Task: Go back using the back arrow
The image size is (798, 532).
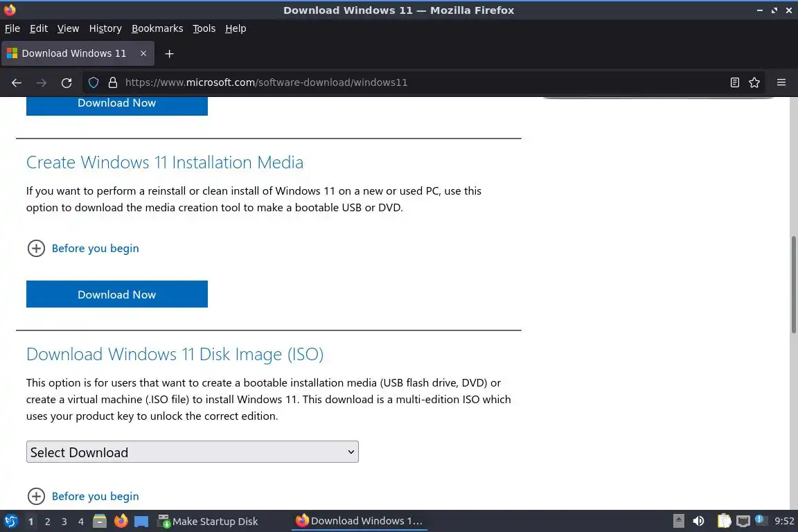Action: coord(17,82)
